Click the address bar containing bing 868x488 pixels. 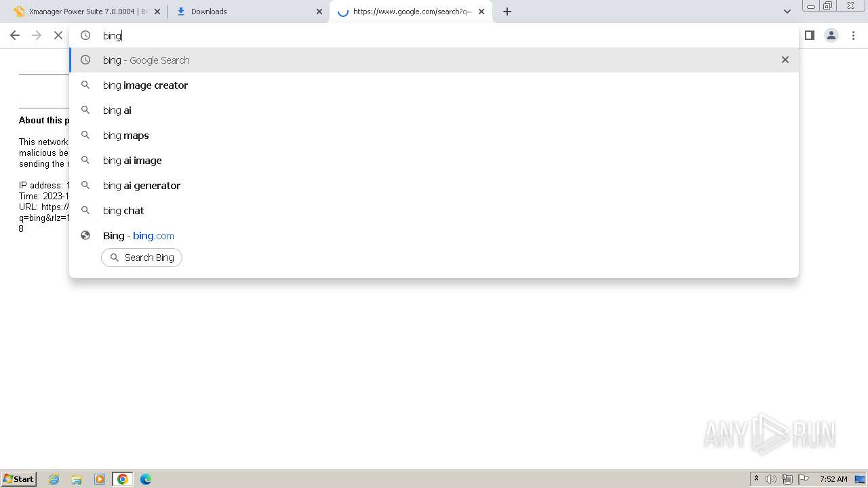coord(434,35)
